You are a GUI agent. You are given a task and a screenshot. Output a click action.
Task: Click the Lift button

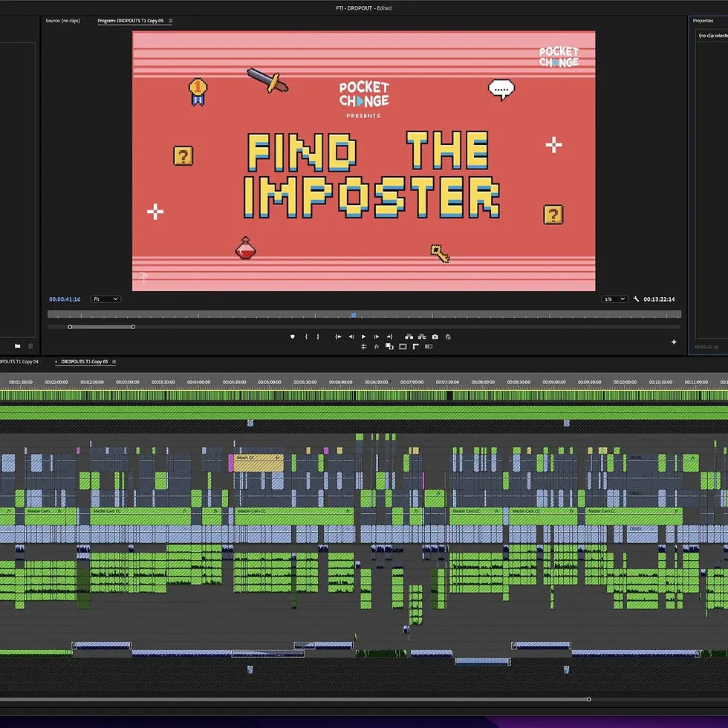[409, 337]
